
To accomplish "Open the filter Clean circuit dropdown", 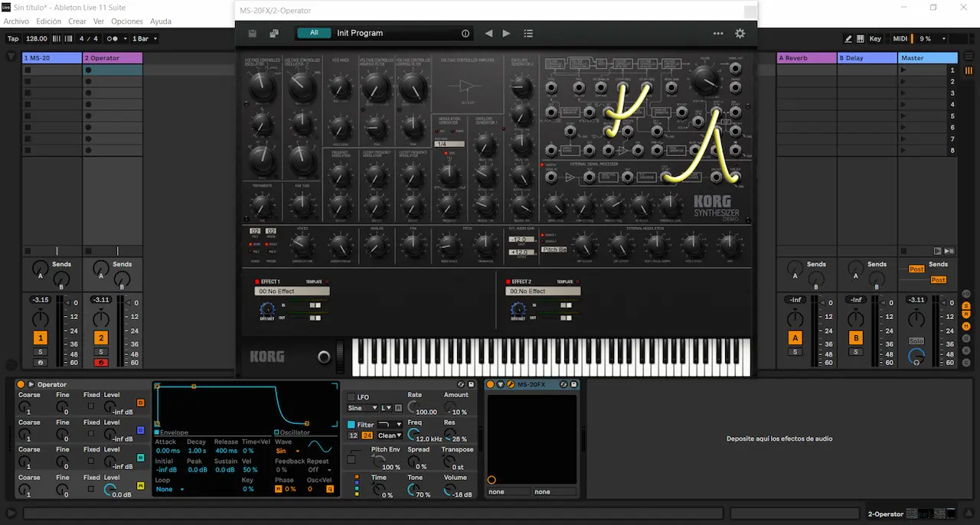I will click(390, 435).
